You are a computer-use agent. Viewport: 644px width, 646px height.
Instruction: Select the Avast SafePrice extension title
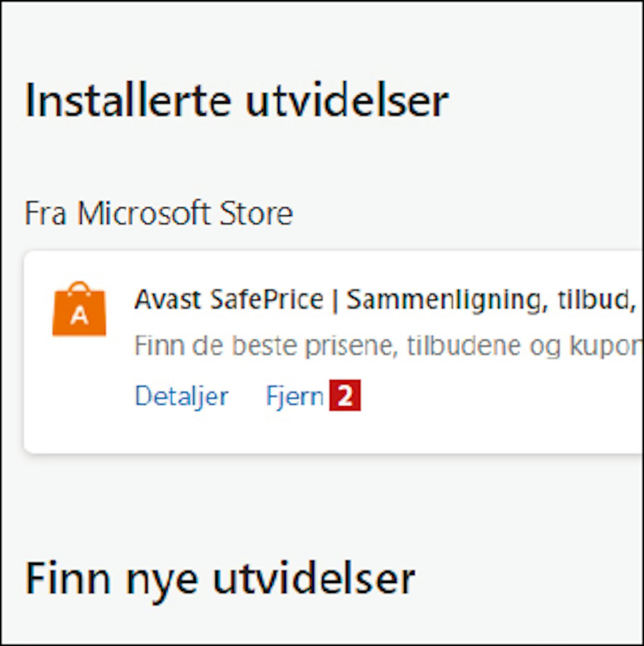[x=385, y=299]
